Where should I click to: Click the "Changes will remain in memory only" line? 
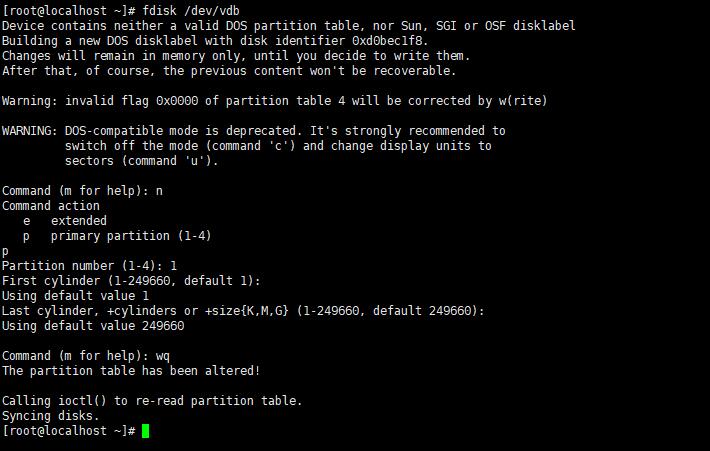click(x=236, y=56)
